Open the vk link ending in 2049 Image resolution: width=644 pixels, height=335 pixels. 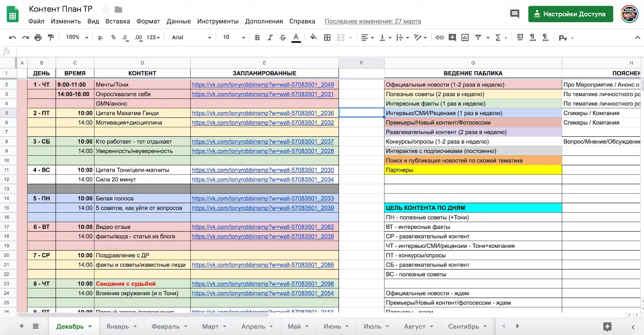(263, 84)
